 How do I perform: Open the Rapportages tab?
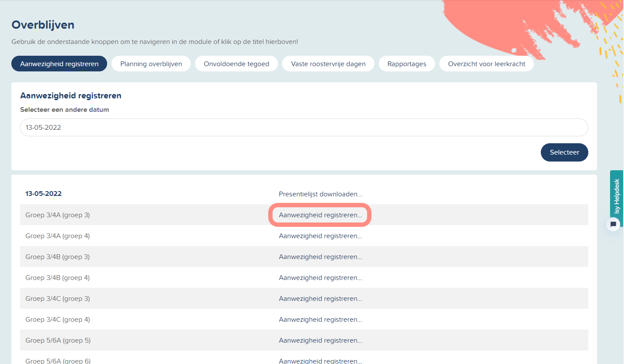tap(407, 64)
